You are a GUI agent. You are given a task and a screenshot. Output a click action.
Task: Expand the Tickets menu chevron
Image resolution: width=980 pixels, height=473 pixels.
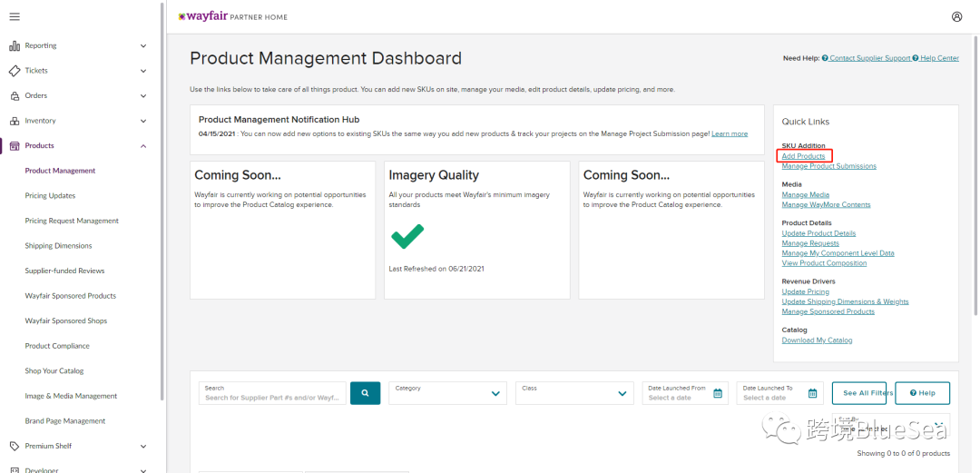coord(143,71)
